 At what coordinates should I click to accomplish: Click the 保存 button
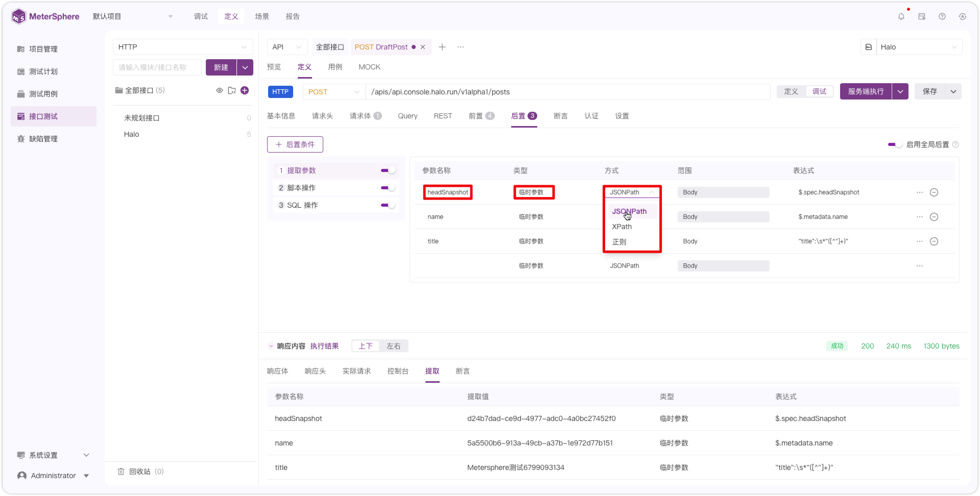[929, 91]
